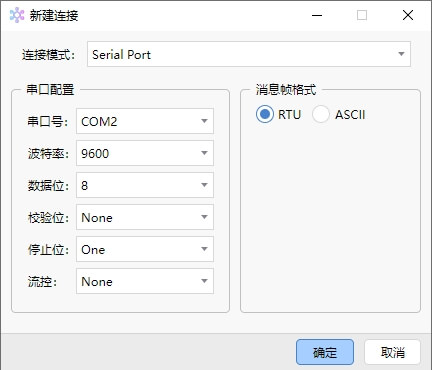432x370 pixels.
Task: Click the stop bits One value field
Action: (145, 249)
